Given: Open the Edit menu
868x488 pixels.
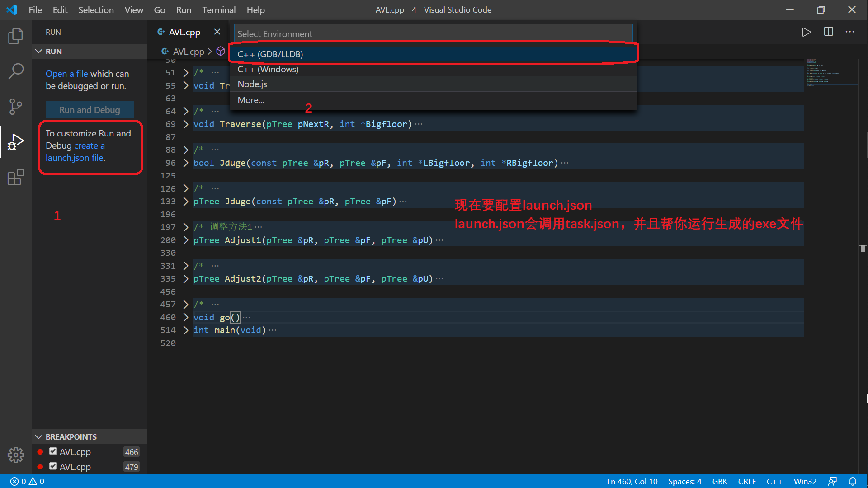Looking at the screenshot, I should (60, 9).
